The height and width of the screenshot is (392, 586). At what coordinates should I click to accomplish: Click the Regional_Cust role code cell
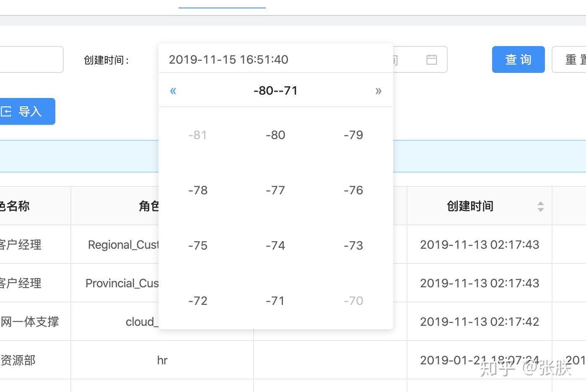[115, 245]
